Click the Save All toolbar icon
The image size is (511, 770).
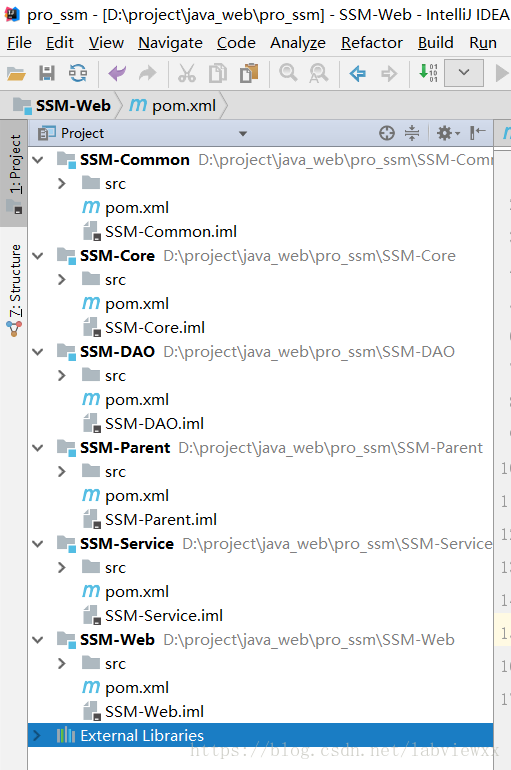coord(47,73)
